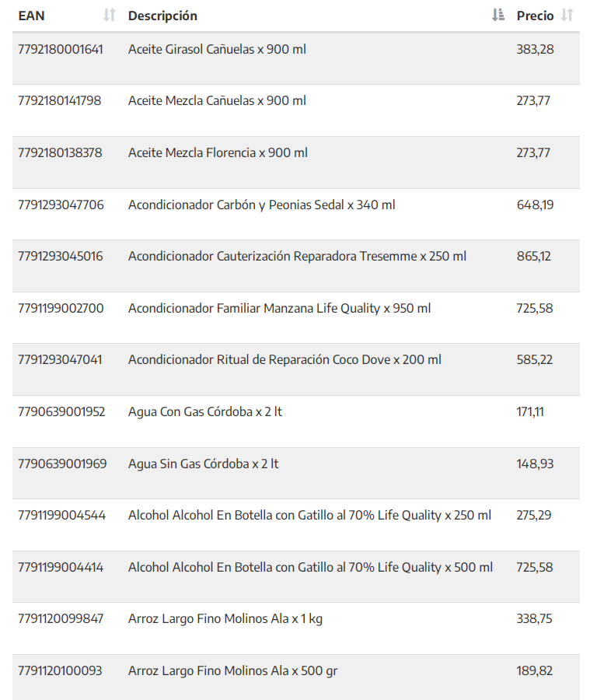
Task: Click EAN code 7791199004414
Action: [x=61, y=568]
